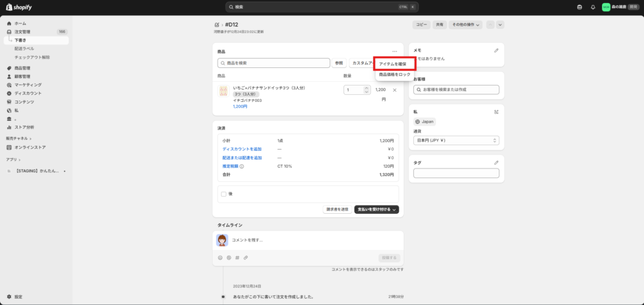644x305 pixels.
Task: Click the memo edit pencil icon
Action: point(496,50)
